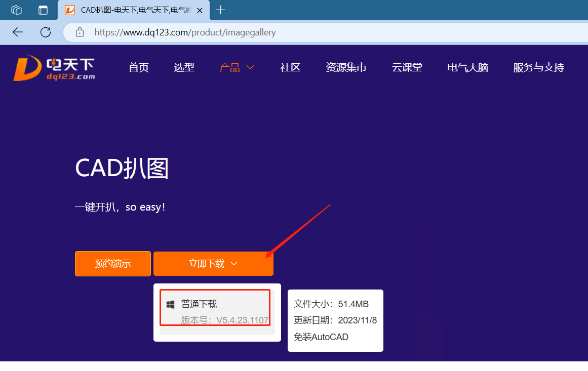
Task: Open the 选型 navigation item
Action: pos(184,67)
